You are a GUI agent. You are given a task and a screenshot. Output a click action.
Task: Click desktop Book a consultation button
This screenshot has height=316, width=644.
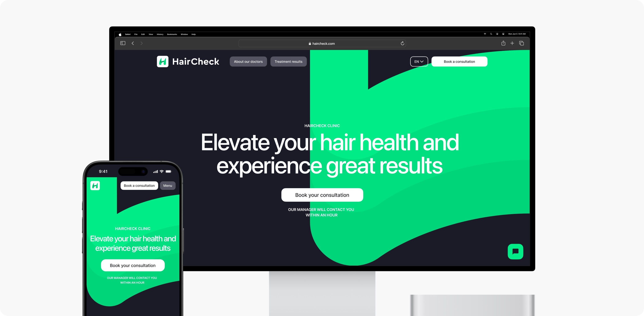459,62
